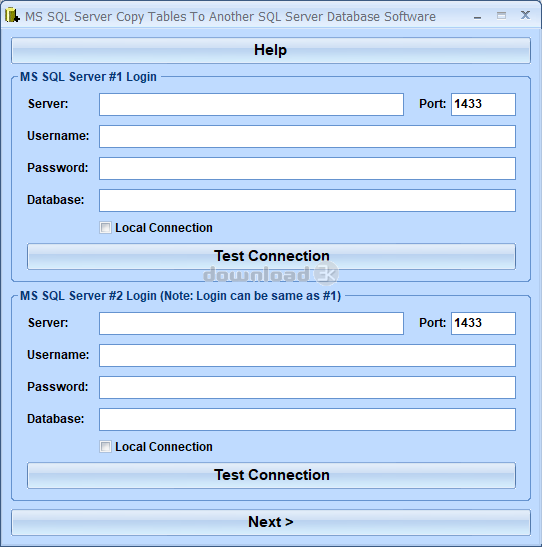Focus the Server field of login #1

pyautogui.click(x=251, y=104)
